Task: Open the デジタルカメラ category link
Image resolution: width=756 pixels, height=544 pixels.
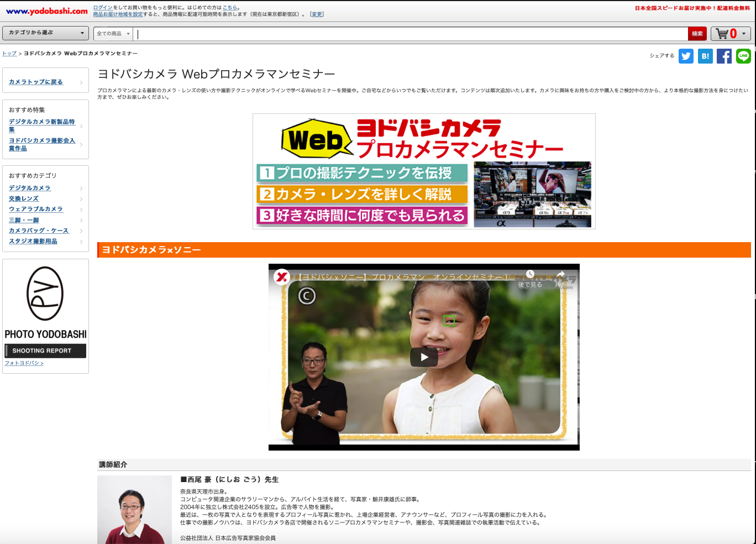Action: (x=30, y=188)
